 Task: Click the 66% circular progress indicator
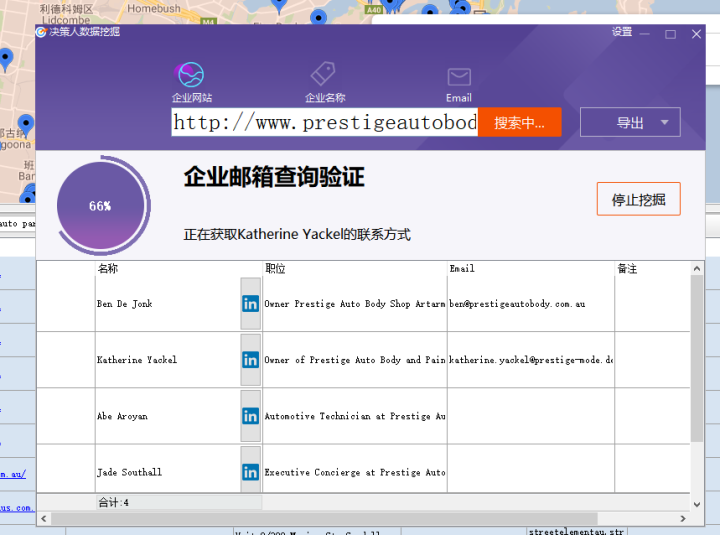(102, 205)
